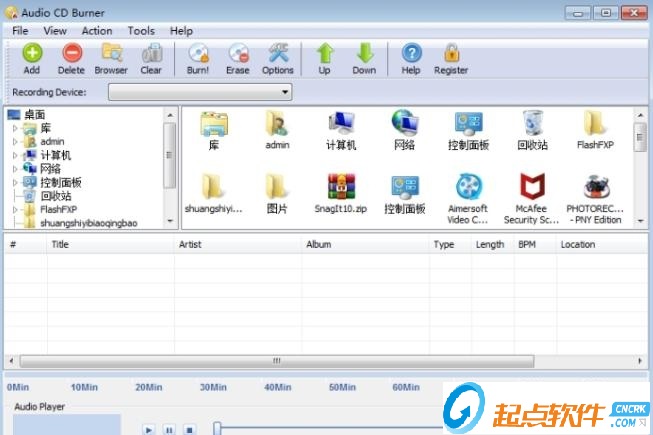Expand the 控制面板 tree node

[15, 182]
